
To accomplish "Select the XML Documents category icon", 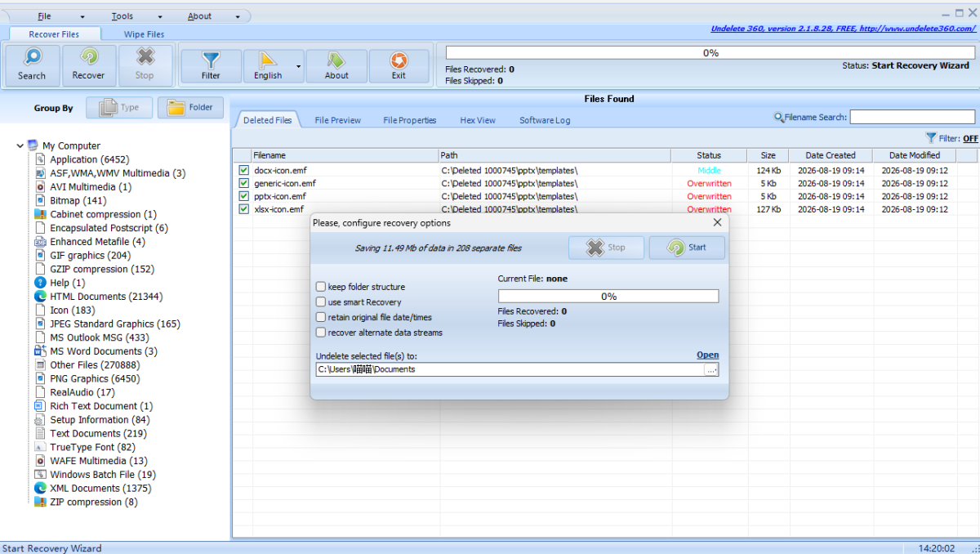I will [x=41, y=488].
